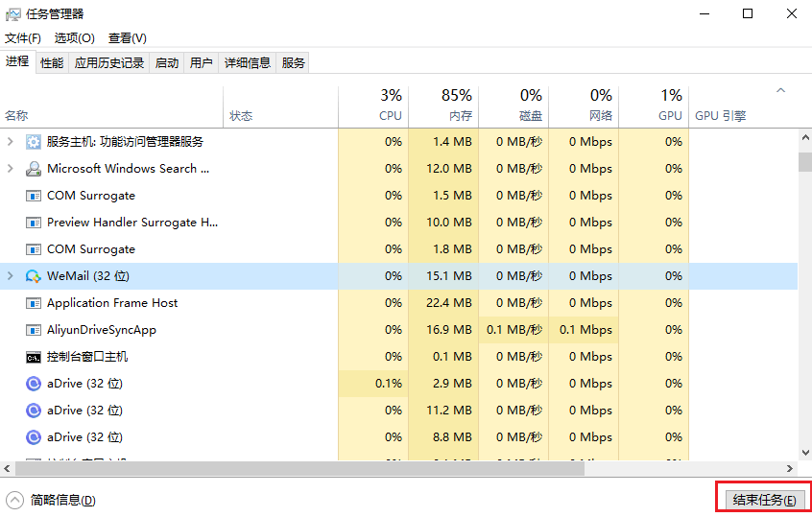812x517 pixels.
Task: Click the aDrive icon with 0.1% CPU
Action: pos(34,384)
